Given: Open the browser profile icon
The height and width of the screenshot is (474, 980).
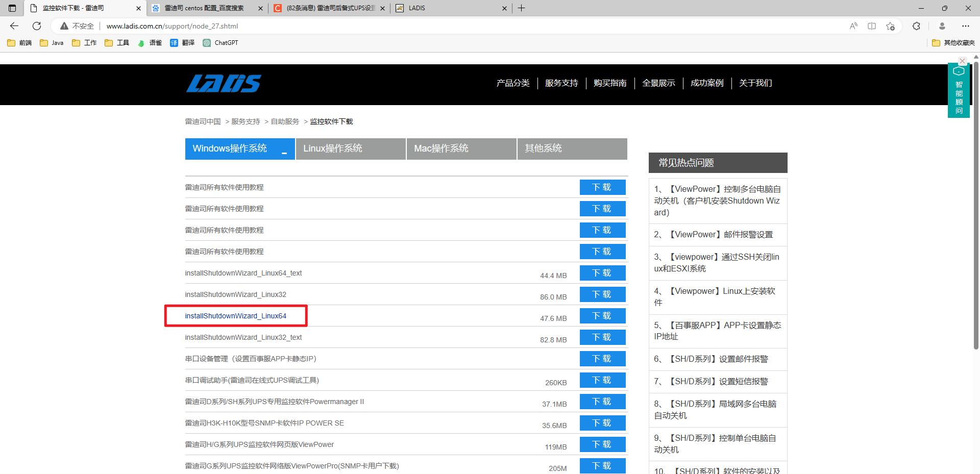Looking at the screenshot, I should (x=942, y=26).
